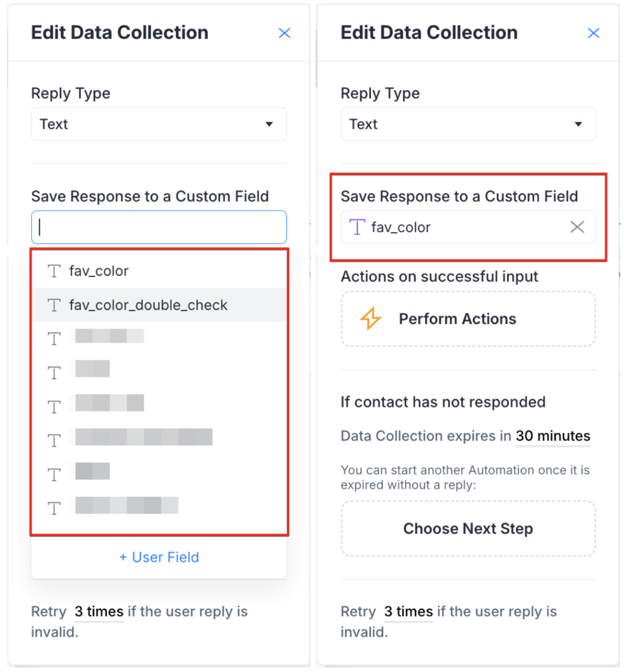Close the left Edit Data Collection panel
Image resolution: width=624 pixels, height=672 pixels.
pyautogui.click(x=284, y=33)
